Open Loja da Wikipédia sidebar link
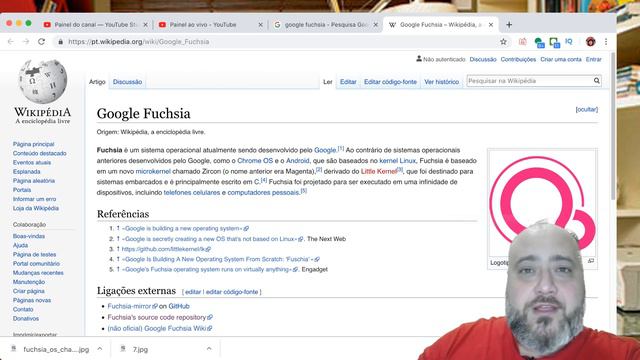Image resolution: width=640 pixels, height=360 pixels. coord(36,208)
